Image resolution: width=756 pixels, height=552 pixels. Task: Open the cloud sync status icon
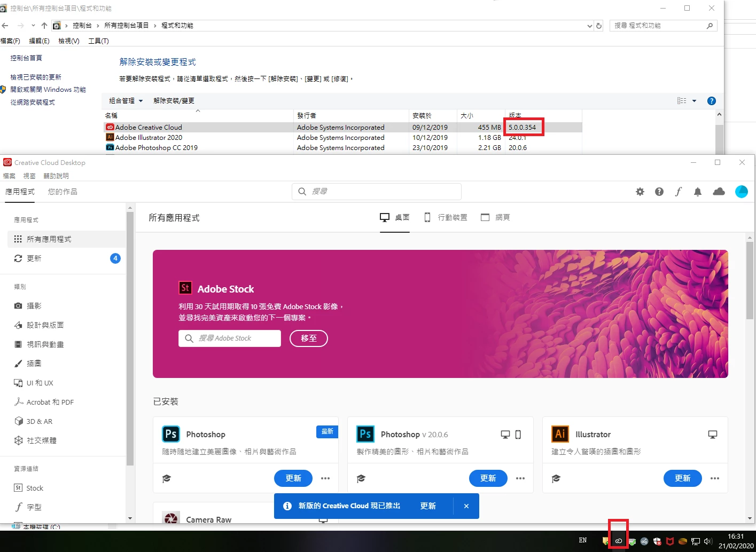click(719, 192)
